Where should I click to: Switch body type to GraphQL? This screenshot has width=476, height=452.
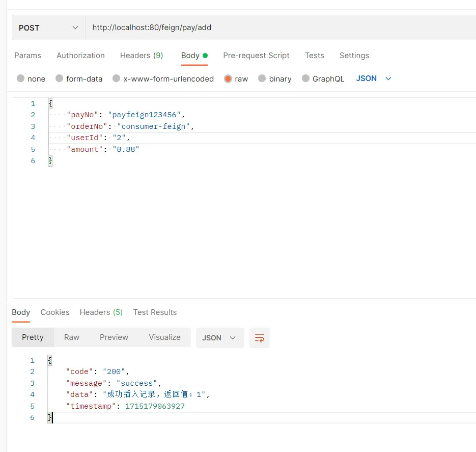(306, 78)
